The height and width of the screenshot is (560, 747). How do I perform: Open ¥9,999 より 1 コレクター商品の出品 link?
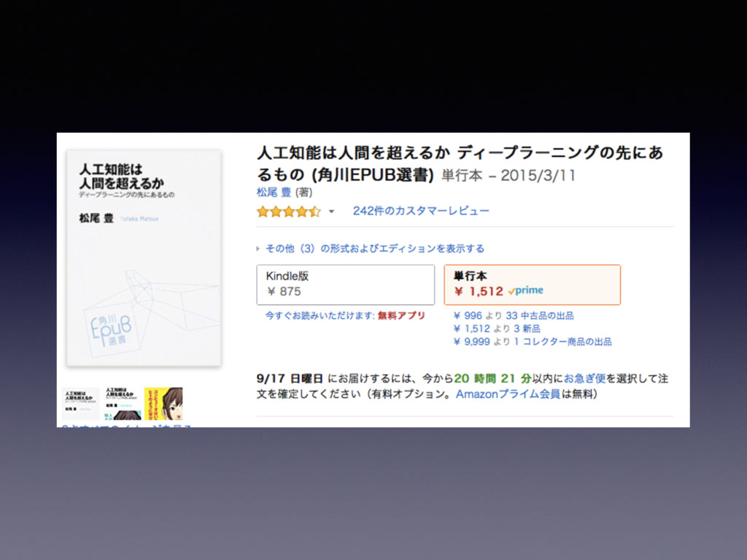pos(532,341)
